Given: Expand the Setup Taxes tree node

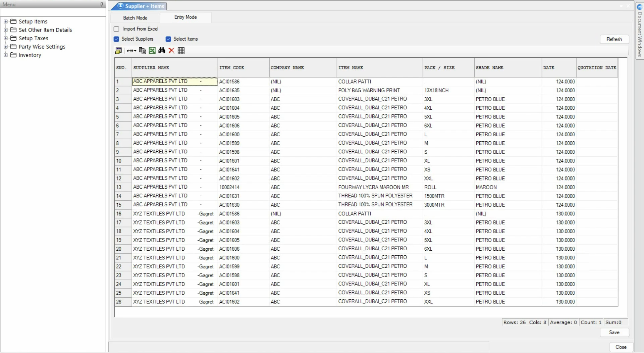Looking at the screenshot, I should 6,38.
